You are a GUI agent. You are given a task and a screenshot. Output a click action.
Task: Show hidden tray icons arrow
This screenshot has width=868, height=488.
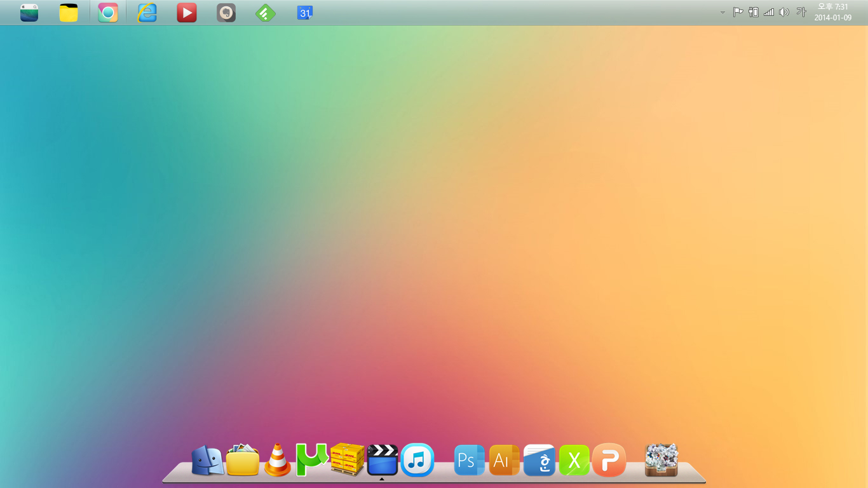(722, 13)
